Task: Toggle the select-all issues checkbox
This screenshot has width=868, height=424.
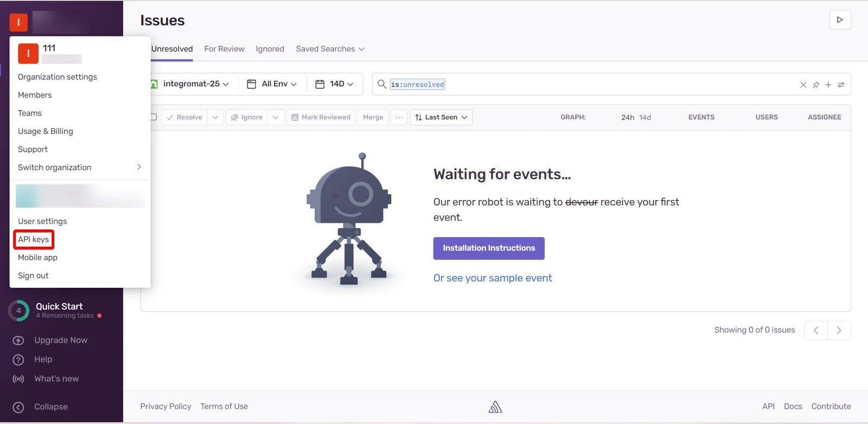Action: (154, 117)
